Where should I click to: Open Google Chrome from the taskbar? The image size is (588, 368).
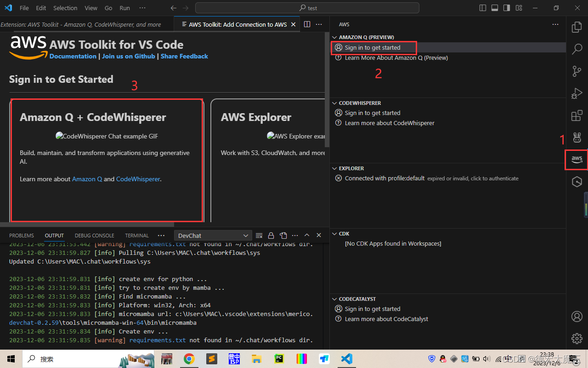[x=189, y=359]
